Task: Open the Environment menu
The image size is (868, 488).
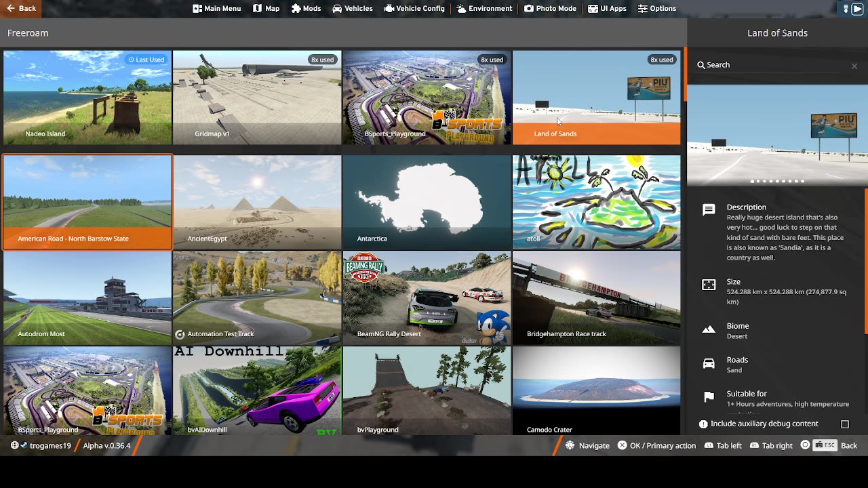Action: [x=484, y=8]
